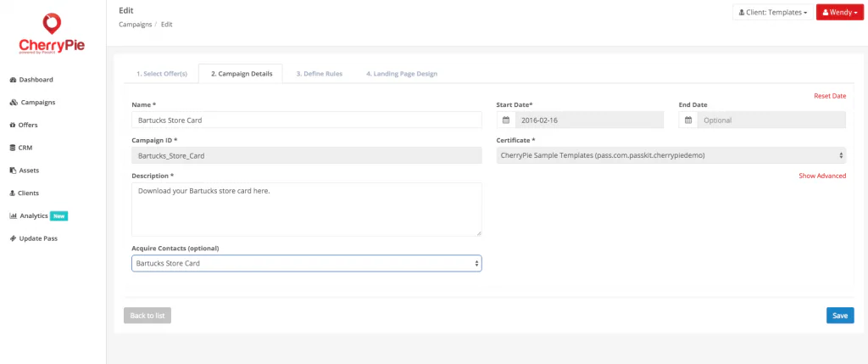Click the Start Date calendar icon

point(506,120)
